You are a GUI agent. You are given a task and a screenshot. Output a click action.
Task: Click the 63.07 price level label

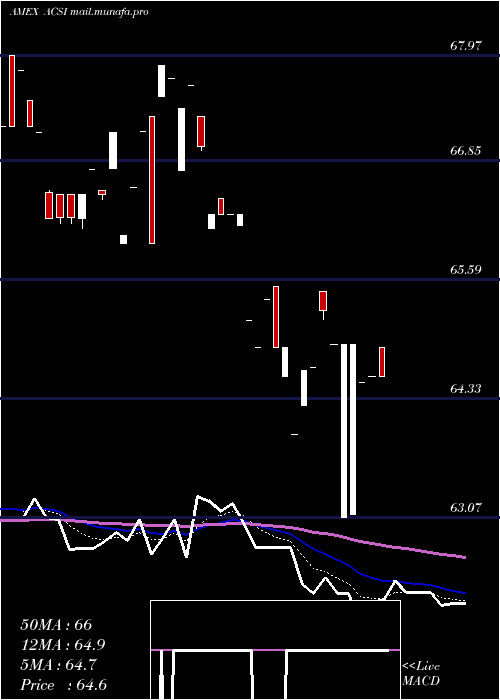466,508
